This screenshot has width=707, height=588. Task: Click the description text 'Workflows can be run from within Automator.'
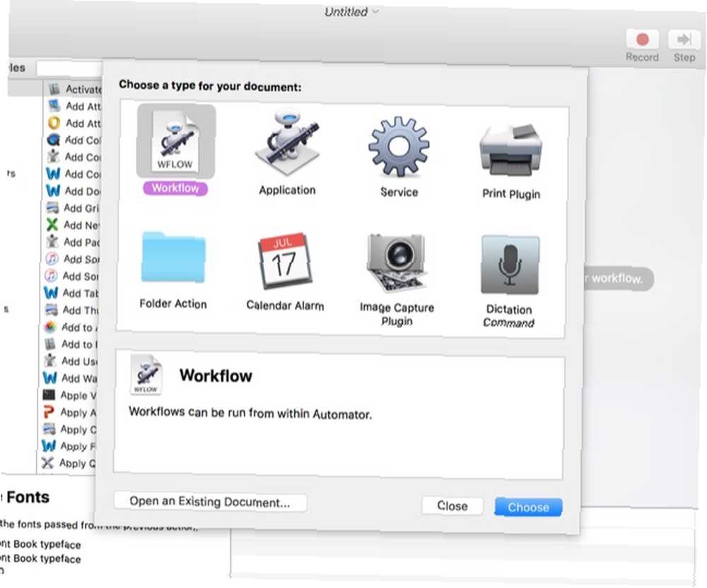point(250,413)
